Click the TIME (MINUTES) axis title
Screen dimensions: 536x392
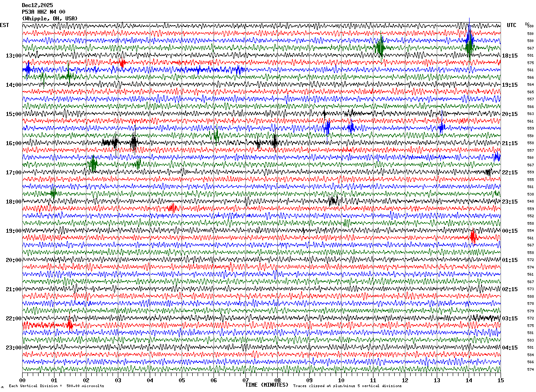coord(267,385)
